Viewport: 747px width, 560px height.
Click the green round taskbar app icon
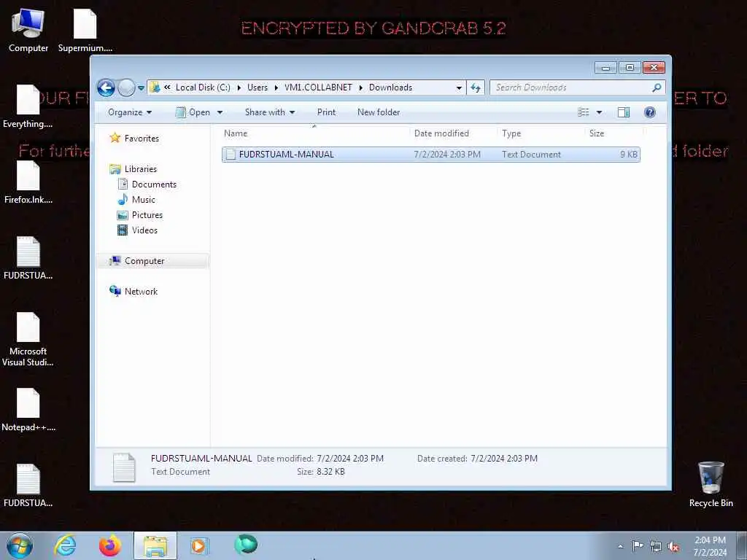246,545
